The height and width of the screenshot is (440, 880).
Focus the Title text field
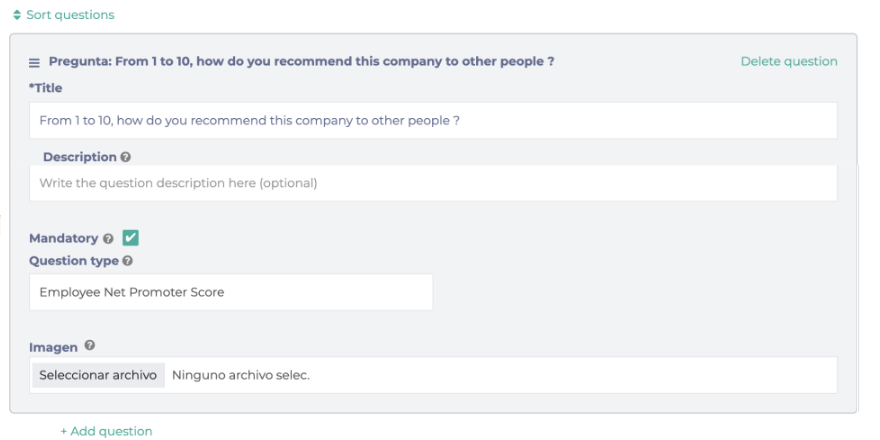tap(433, 121)
